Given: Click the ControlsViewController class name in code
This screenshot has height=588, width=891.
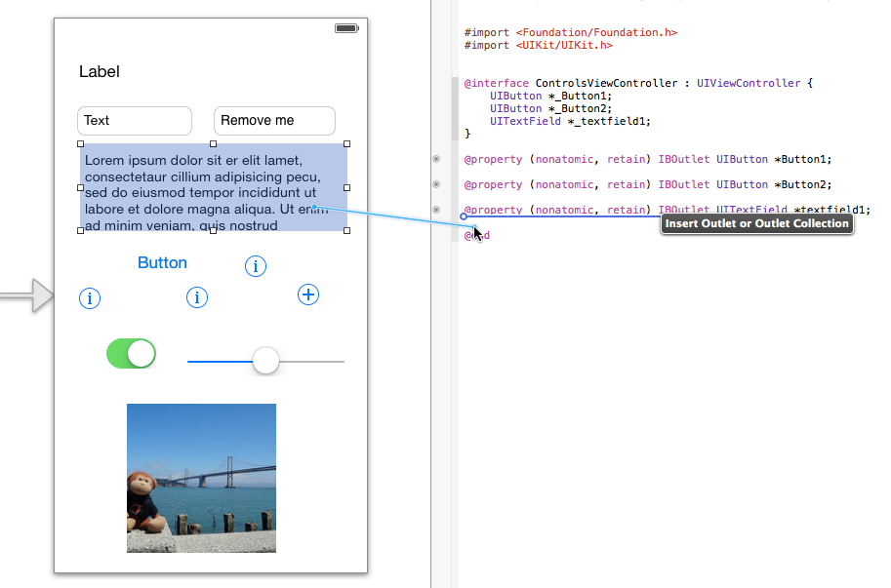Looking at the screenshot, I should [606, 83].
